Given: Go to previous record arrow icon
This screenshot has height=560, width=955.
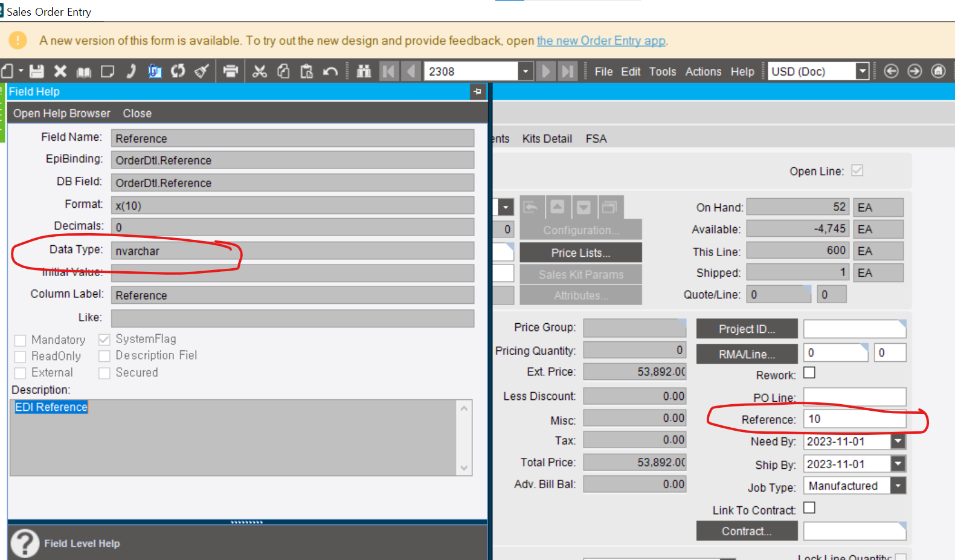Looking at the screenshot, I should (411, 71).
